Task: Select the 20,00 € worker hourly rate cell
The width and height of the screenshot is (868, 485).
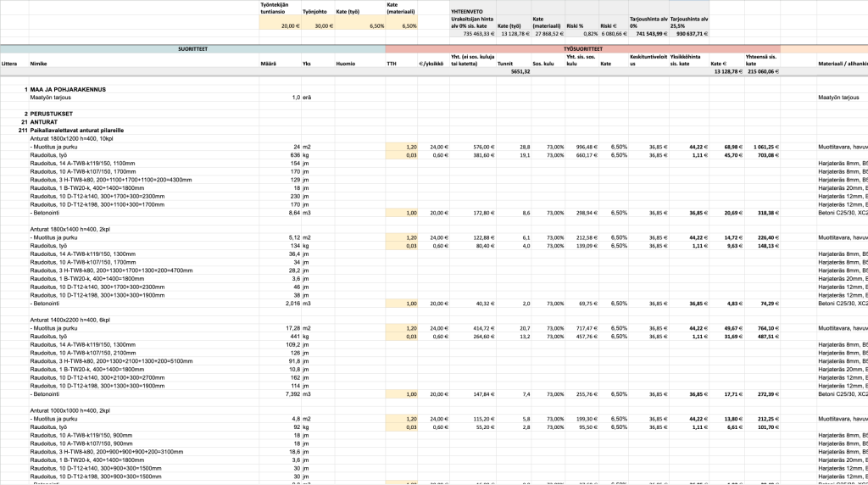Action: pyautogui.click(x=280, y=26)
